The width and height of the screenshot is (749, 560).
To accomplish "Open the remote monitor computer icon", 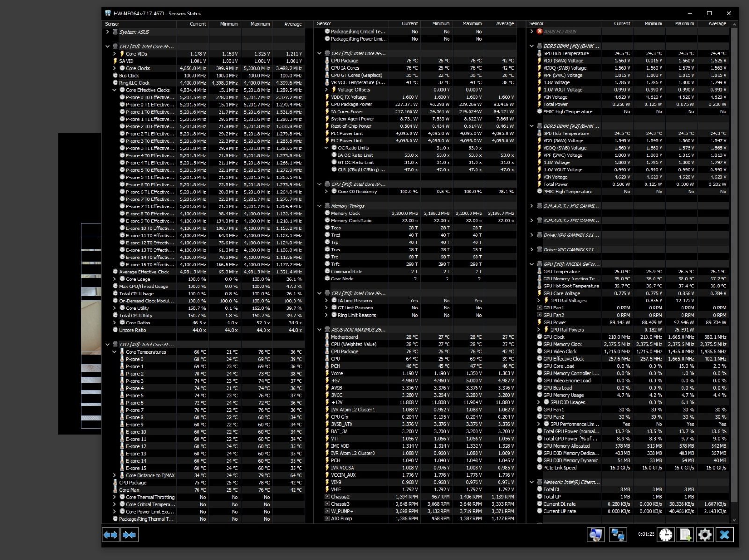I will [596, 534].
